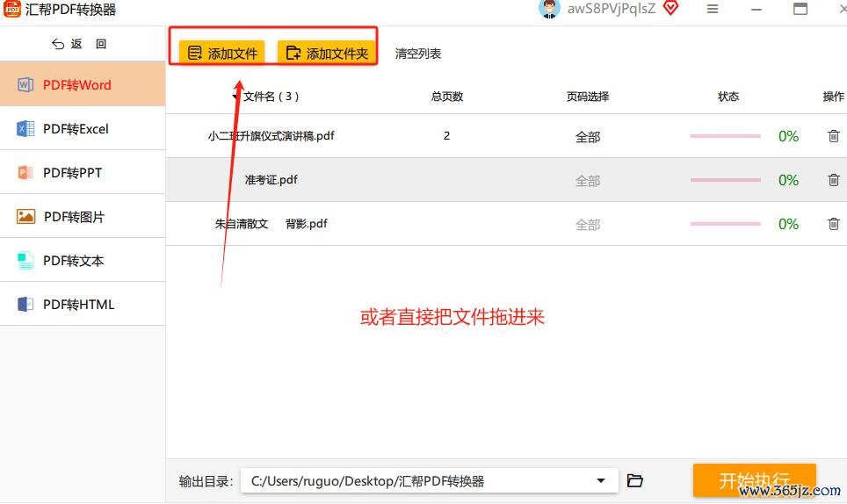Minimize the 汇帮PDF转换器 window
Screen dimensions: 847x504
757,9
